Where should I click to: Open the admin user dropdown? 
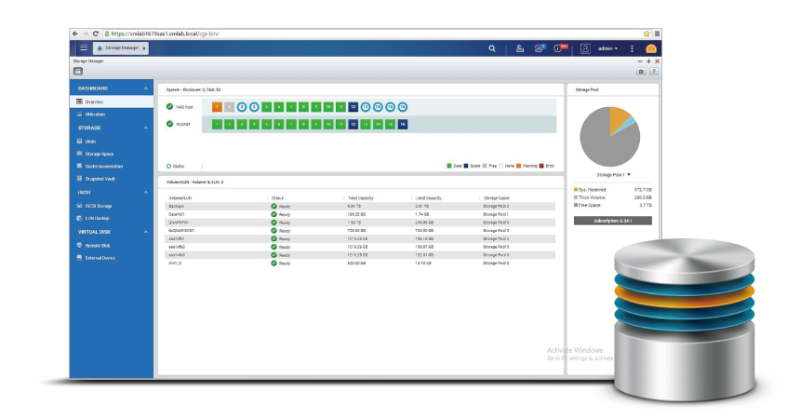(x=607, y=48)
